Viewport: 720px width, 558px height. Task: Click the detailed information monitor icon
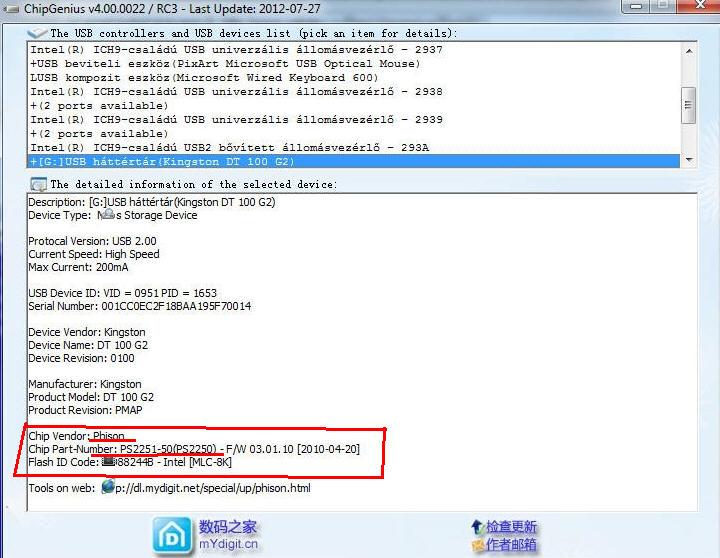coord(38,184)
